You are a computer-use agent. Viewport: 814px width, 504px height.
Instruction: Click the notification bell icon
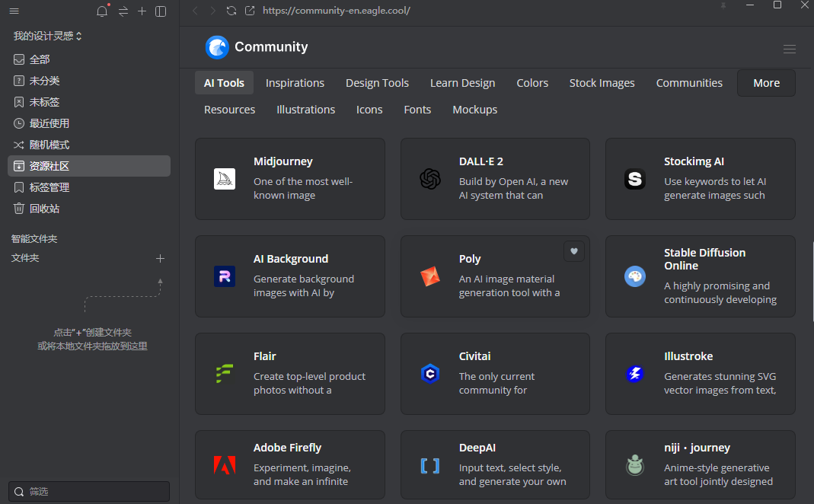pos(102,11)
